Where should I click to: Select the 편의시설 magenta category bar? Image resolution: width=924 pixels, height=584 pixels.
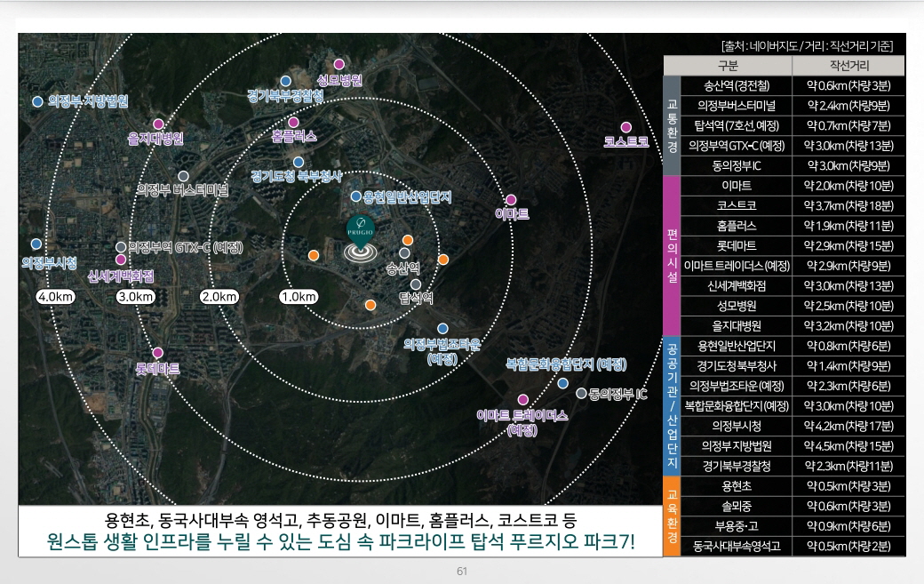[672, 255]
